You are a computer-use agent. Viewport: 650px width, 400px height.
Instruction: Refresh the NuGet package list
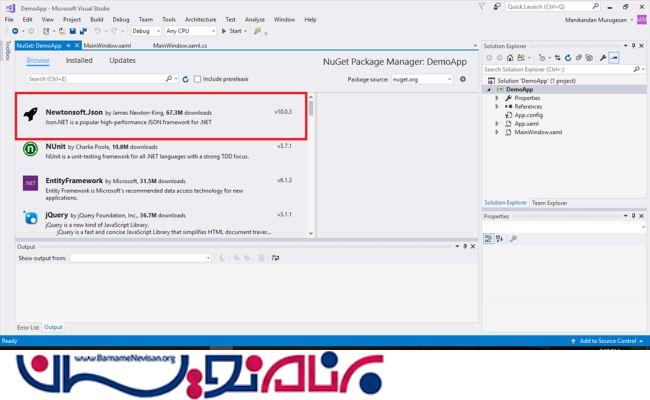tap(185, 79)
